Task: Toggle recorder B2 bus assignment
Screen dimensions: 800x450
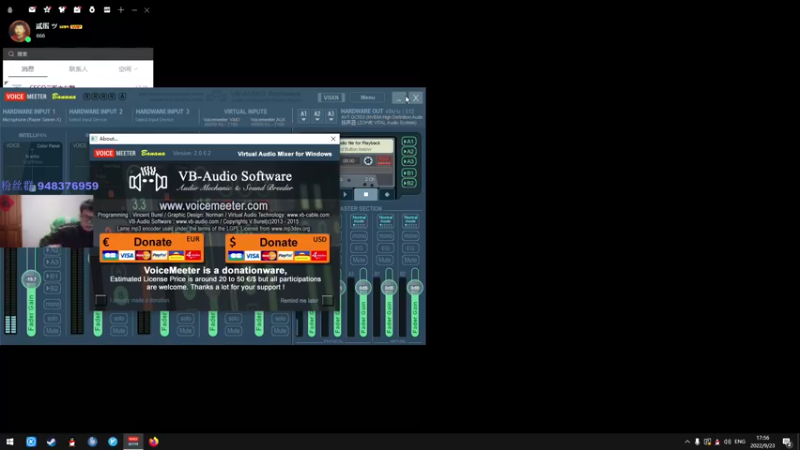Action: 409,183
